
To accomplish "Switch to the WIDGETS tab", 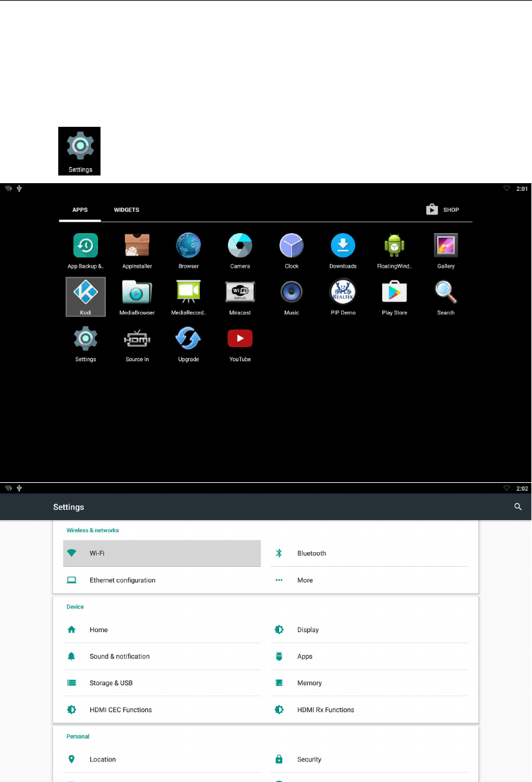I will [127, 210].
